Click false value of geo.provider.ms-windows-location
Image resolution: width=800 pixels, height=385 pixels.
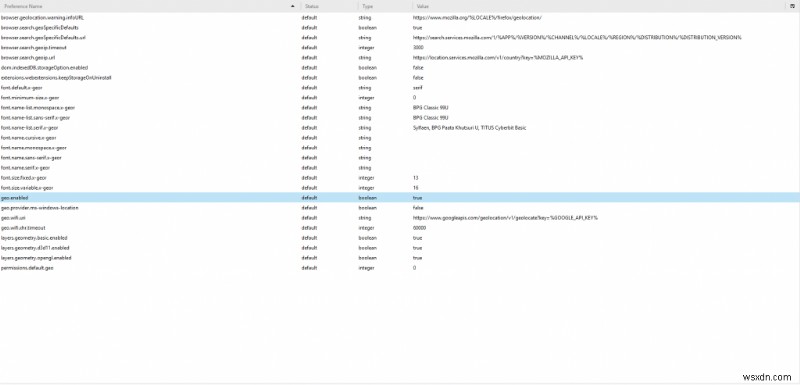(x=418, y=208)
